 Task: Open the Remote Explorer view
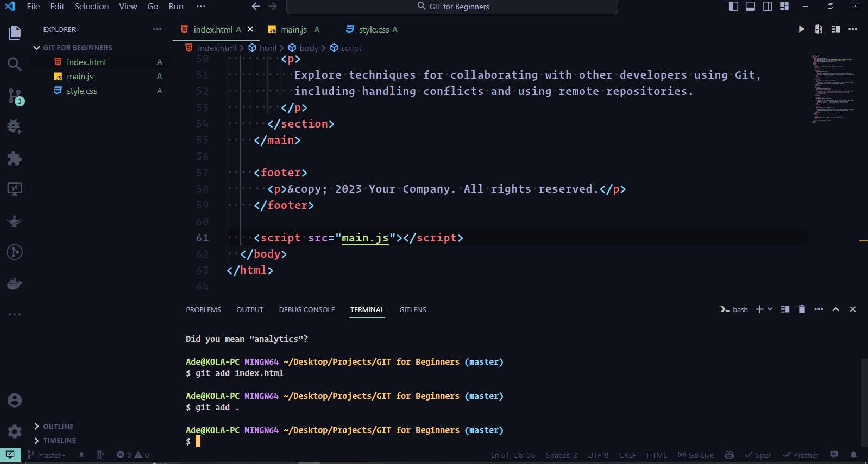[x=15, y=189]
